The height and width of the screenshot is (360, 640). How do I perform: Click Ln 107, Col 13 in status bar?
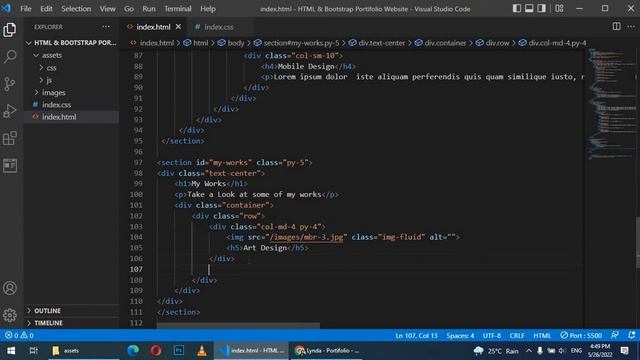[x=416, y=336]
